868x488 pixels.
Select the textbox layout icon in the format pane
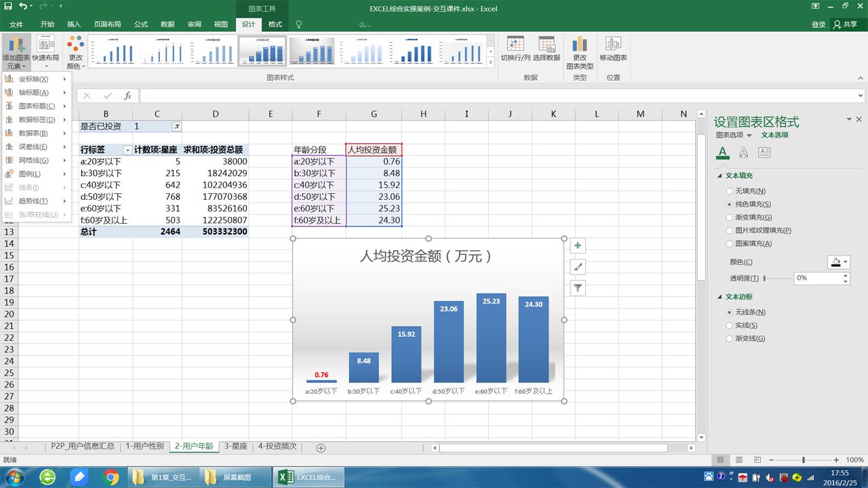click(764, 152)
